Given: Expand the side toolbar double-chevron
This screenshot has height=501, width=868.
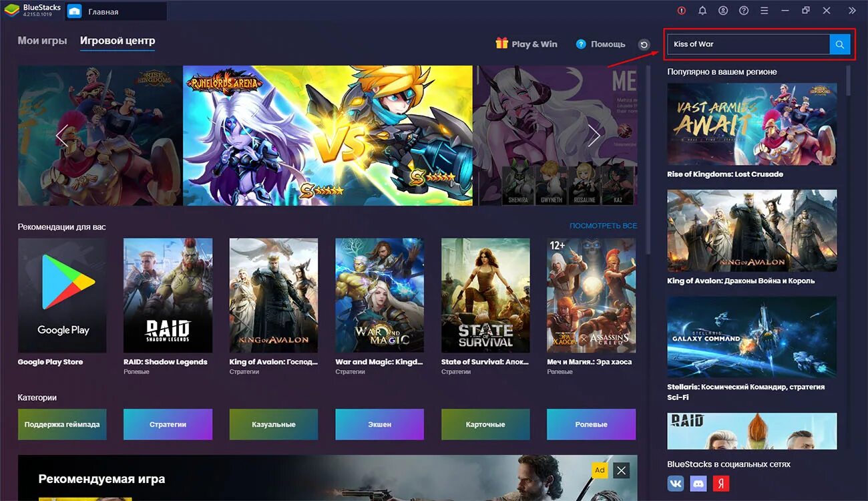Looking at the screenshot, I should (x=852, y=11).
